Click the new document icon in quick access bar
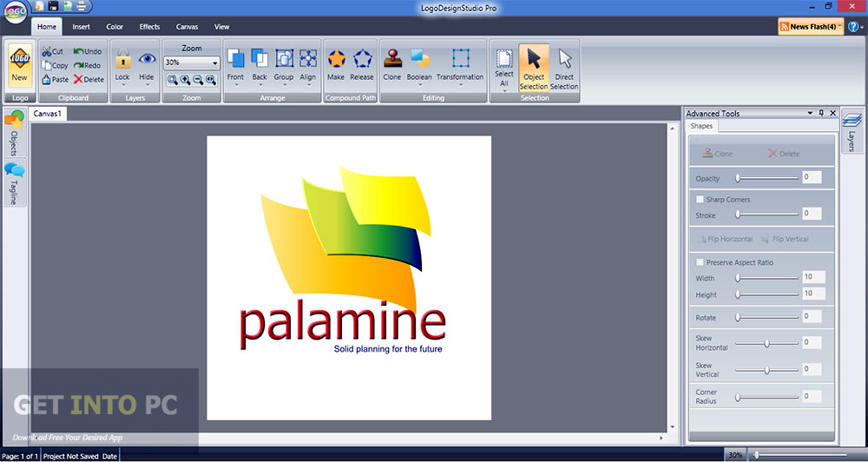The width and height of the screenshot is (868, 462). click(x=40, y=7)
